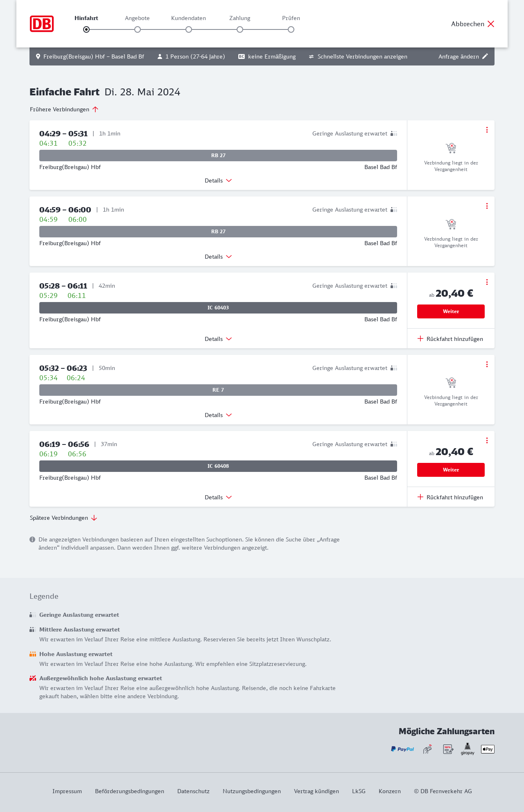The height and width of the screenshot is (812, 524).
Task: Select the Angebote step circle
Action: coord(138,29)
